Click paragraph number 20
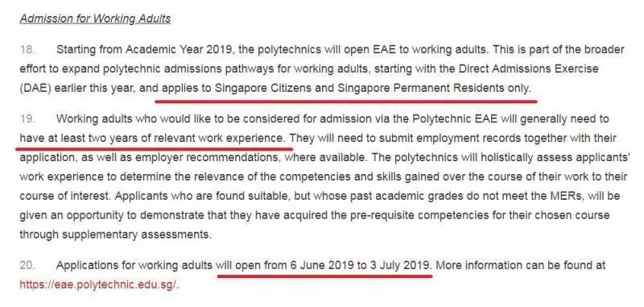Viewport: 644px width, 307px height. pos(27,265)
